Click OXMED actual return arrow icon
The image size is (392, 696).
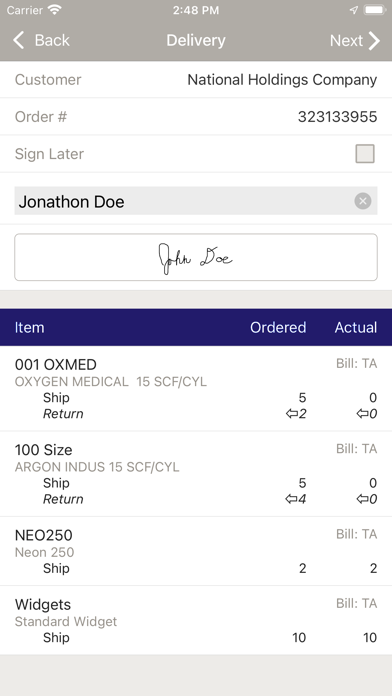coord(362,414)
